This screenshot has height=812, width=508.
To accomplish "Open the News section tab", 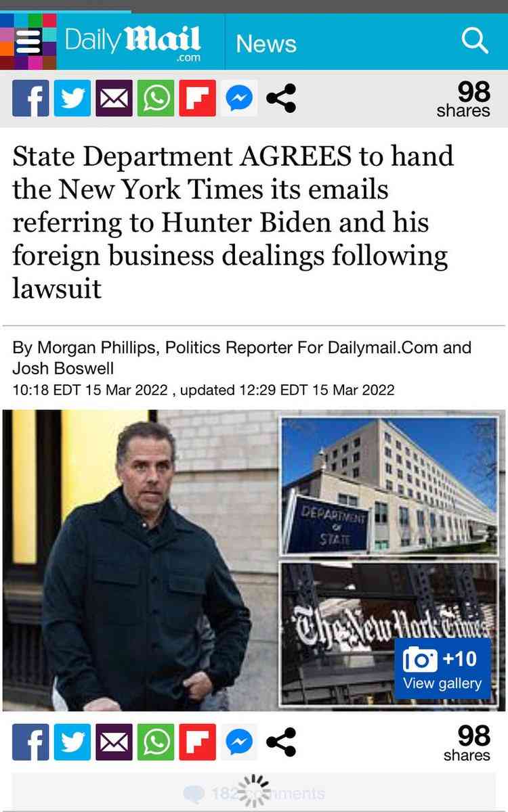I will click(266, 43).
